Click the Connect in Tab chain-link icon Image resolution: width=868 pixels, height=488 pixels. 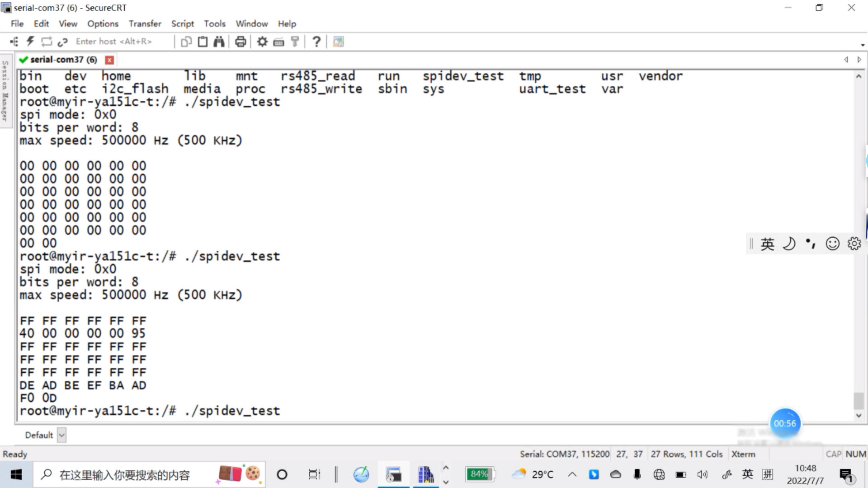tap(62, 42)
